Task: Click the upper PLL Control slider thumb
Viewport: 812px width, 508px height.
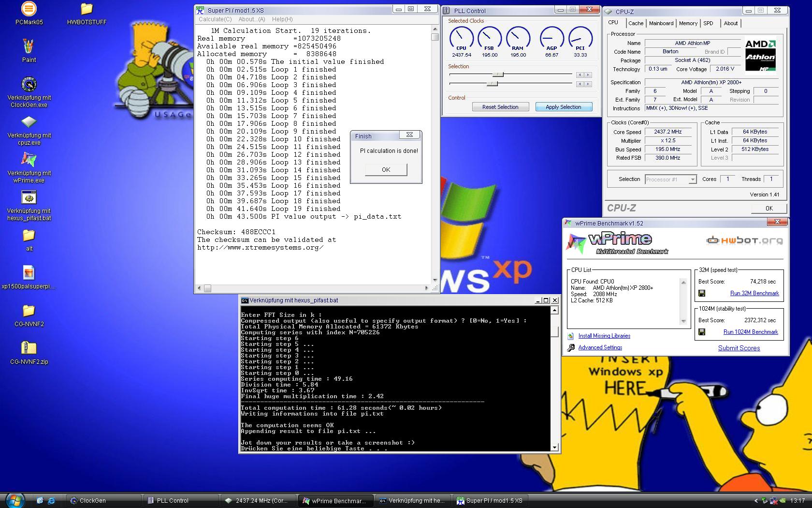Action: (498, 75)
